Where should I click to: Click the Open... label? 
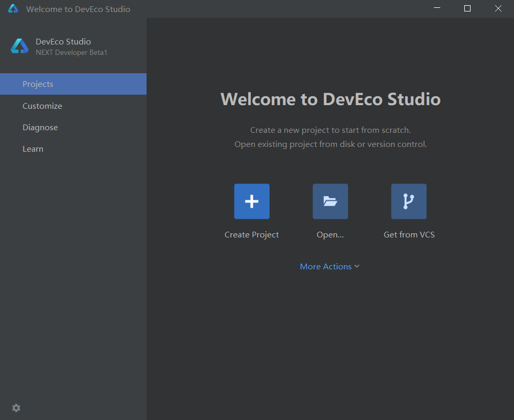[330, 234]
